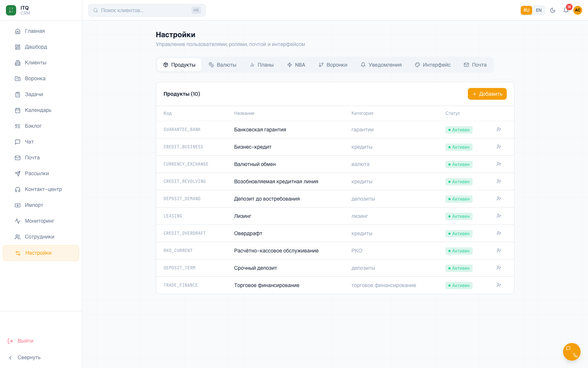Image resolution: width=588 pixels, height=368 pixels.
Task: Click Активен status for Валютный обмен
Action: click(x=459, y=164)
